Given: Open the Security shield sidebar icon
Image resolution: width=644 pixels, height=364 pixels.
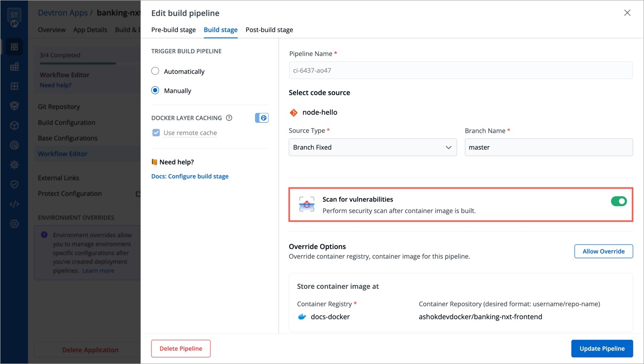Looking at the screenshot, I should click(x=14, y=184).
